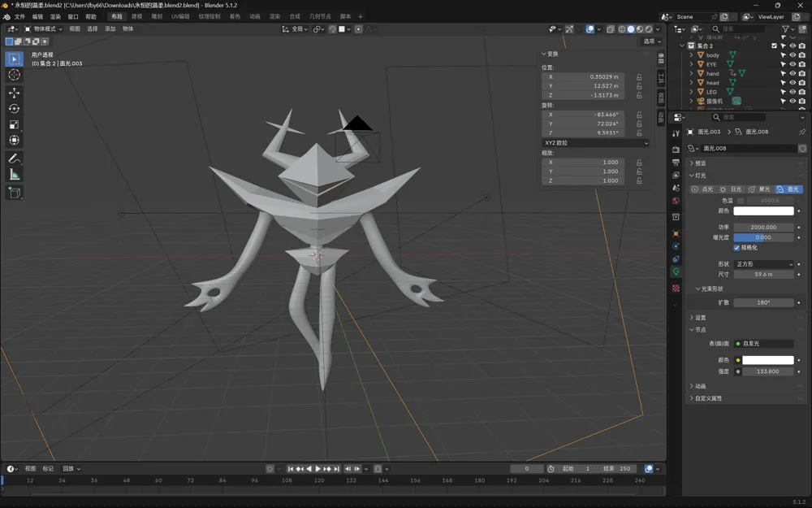Open the 渲染 menu in top bar
This screenshot has width=812, height=508.
55,16
